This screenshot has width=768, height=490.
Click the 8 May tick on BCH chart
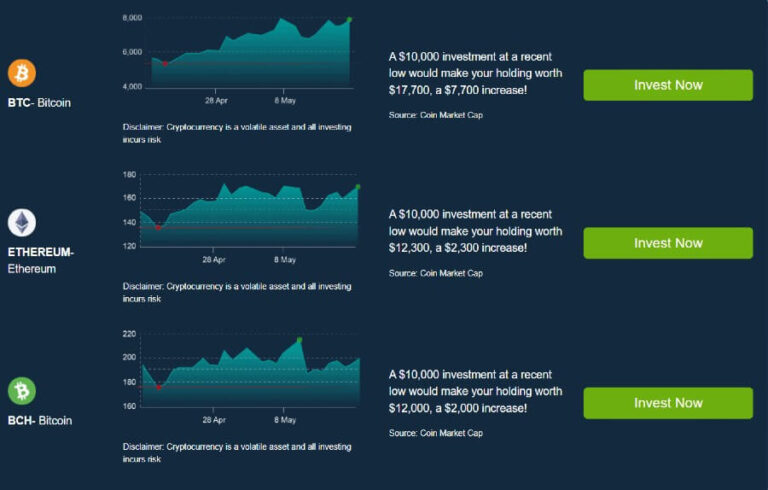point(285,420)
